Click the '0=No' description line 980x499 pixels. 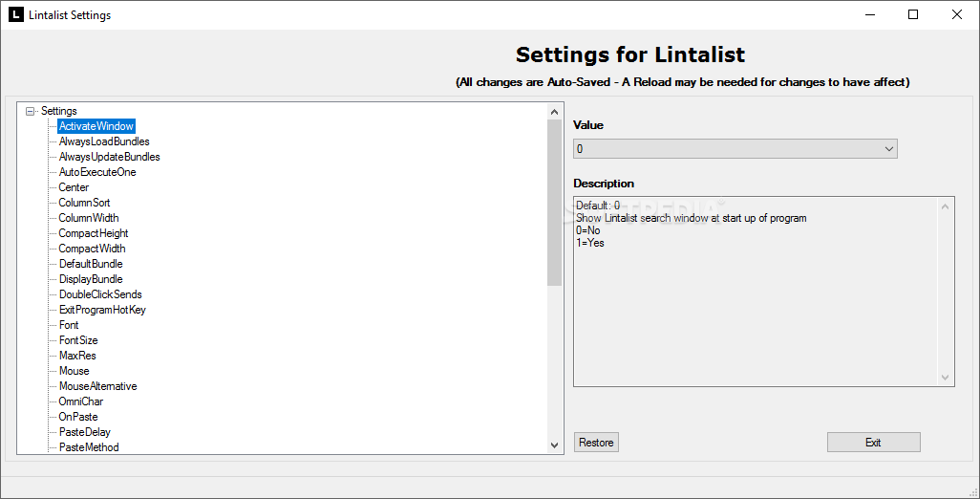pos(588,230)
